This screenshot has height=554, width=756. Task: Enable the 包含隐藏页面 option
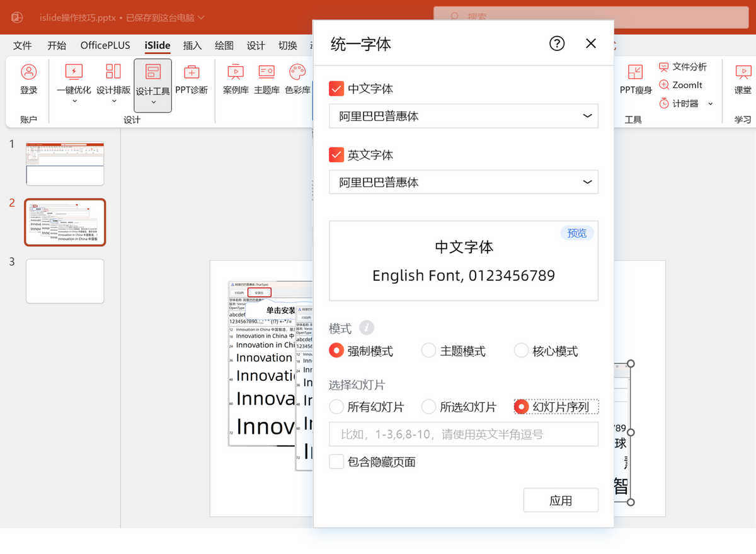pyautogui.click(x=336, y=461)
